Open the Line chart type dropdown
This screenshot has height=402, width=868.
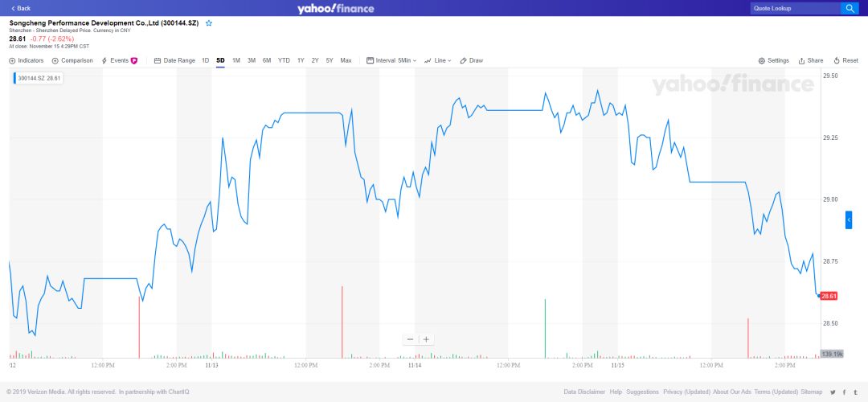click(438, 60)
